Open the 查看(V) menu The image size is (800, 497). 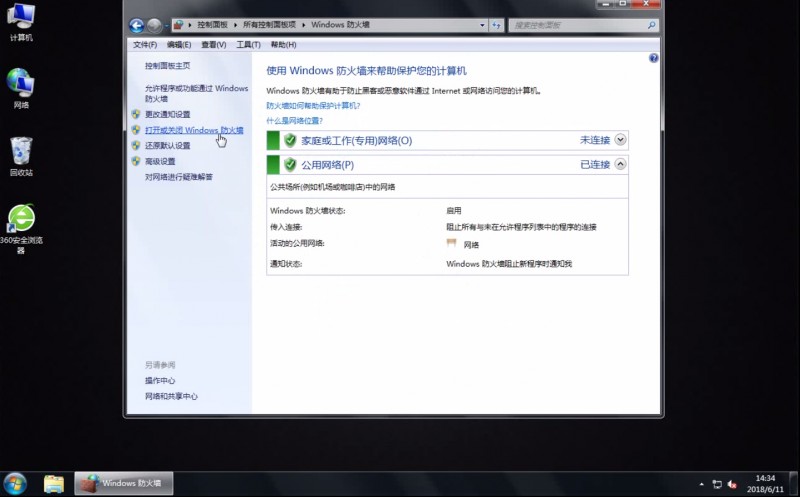tap(213, 45)
